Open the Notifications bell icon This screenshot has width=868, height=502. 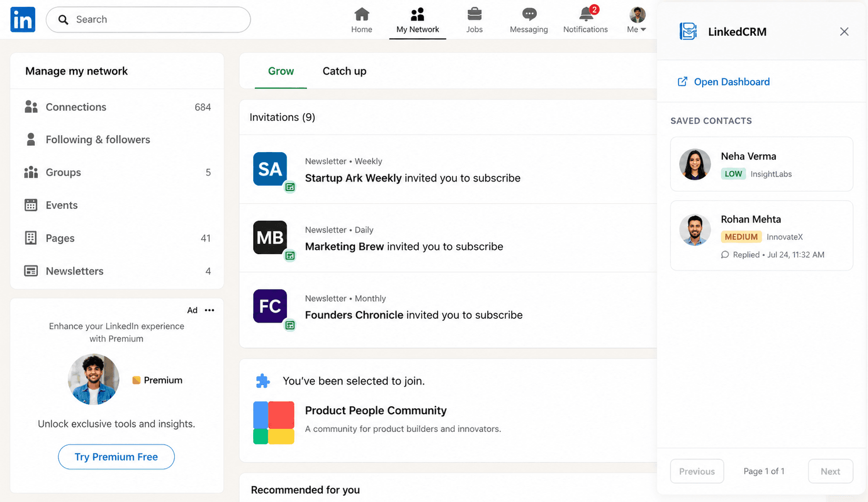point(586,14)
